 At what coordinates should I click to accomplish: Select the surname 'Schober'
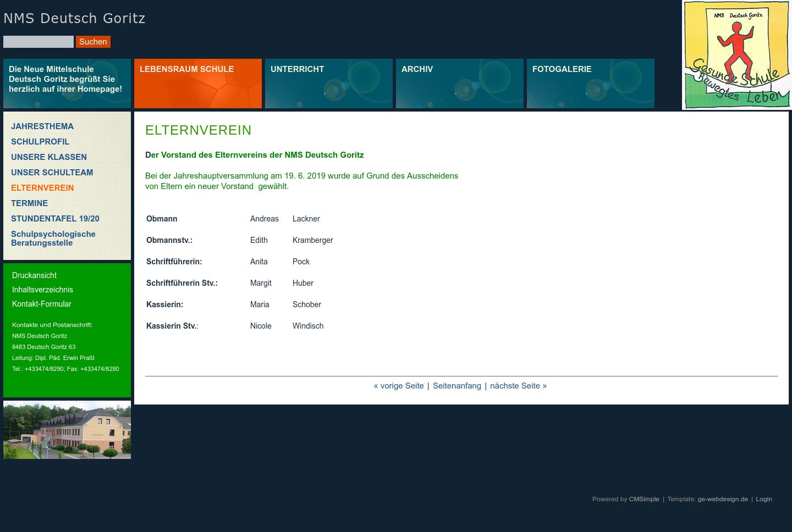tap(307, 304)
